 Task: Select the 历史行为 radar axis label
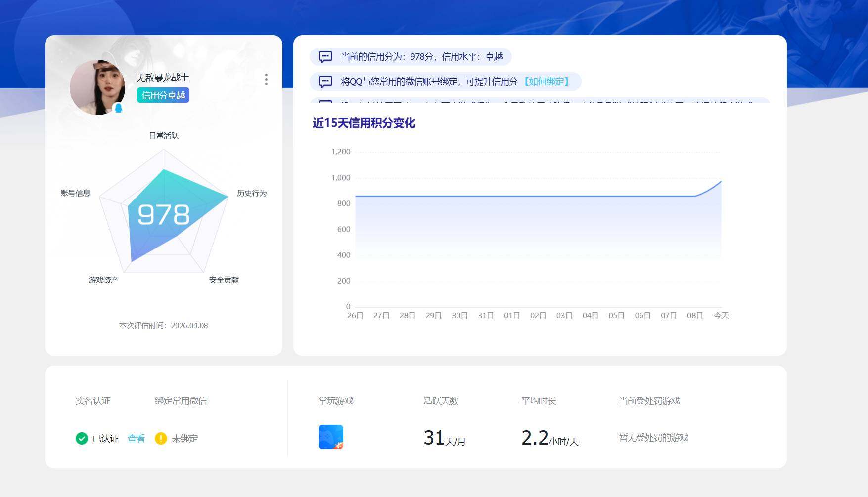click(252, 193)
